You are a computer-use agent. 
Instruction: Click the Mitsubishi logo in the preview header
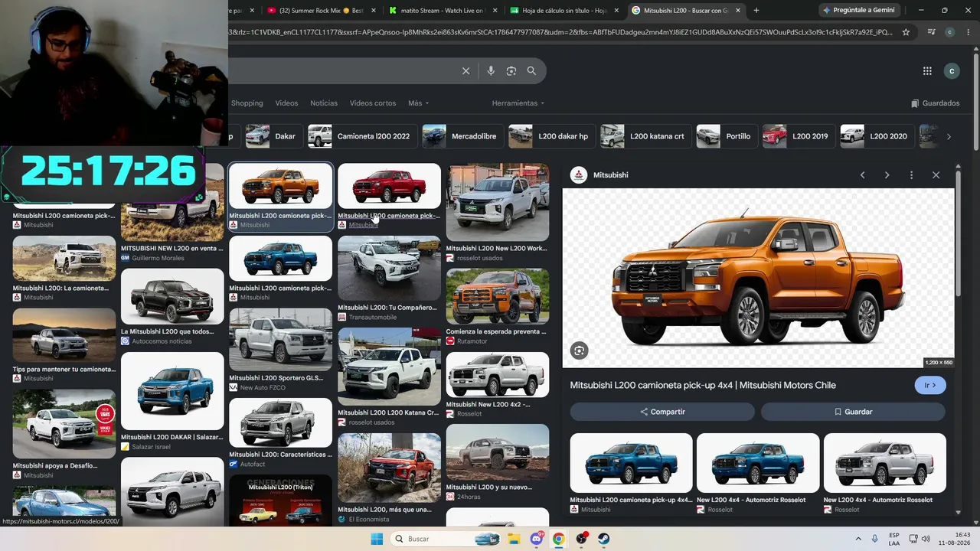(579, 175)
